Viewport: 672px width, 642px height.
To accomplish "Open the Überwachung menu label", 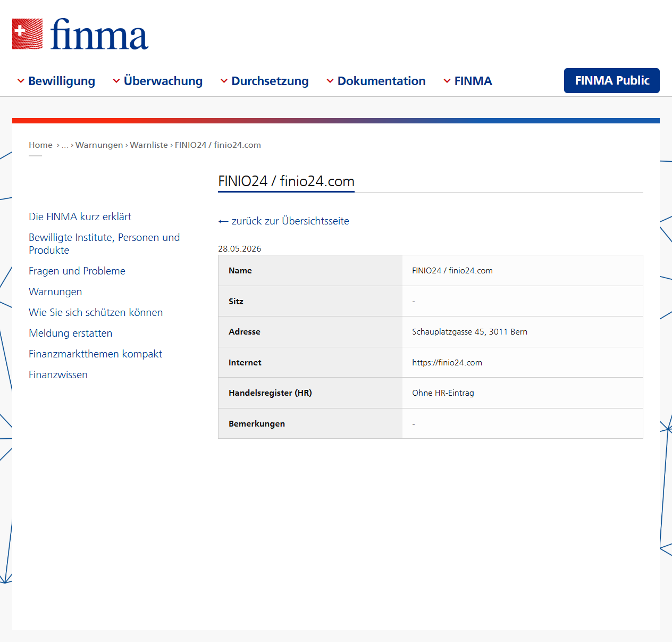I will point(163,81).
